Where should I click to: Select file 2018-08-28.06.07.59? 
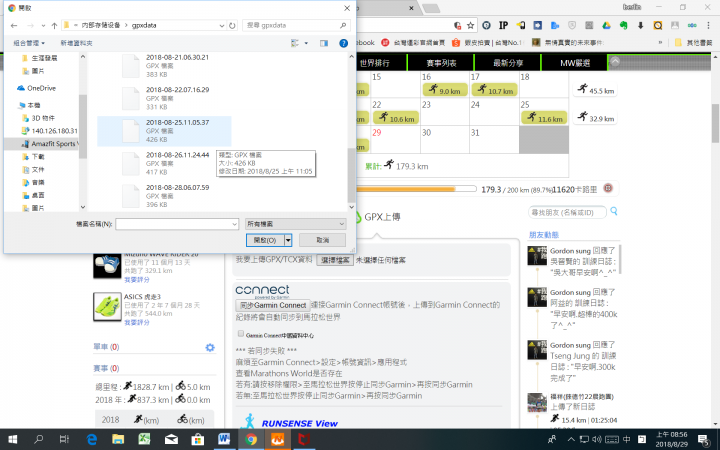click(164, 196)
